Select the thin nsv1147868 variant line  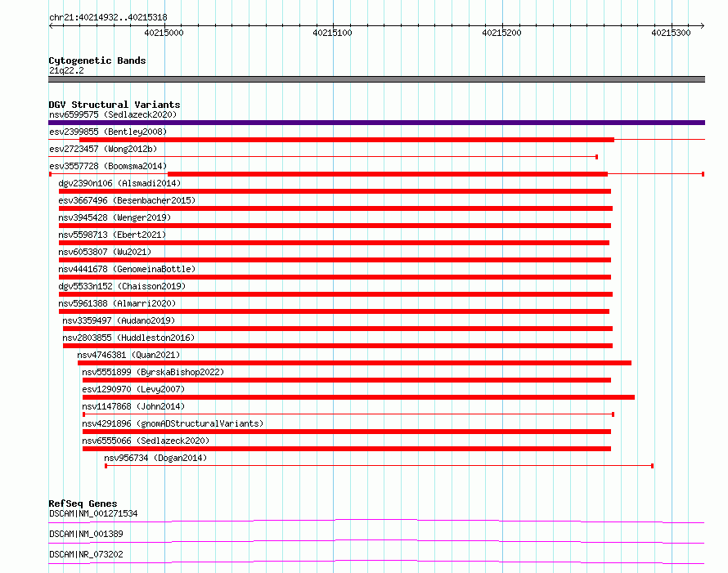click(x=348, y=414)
